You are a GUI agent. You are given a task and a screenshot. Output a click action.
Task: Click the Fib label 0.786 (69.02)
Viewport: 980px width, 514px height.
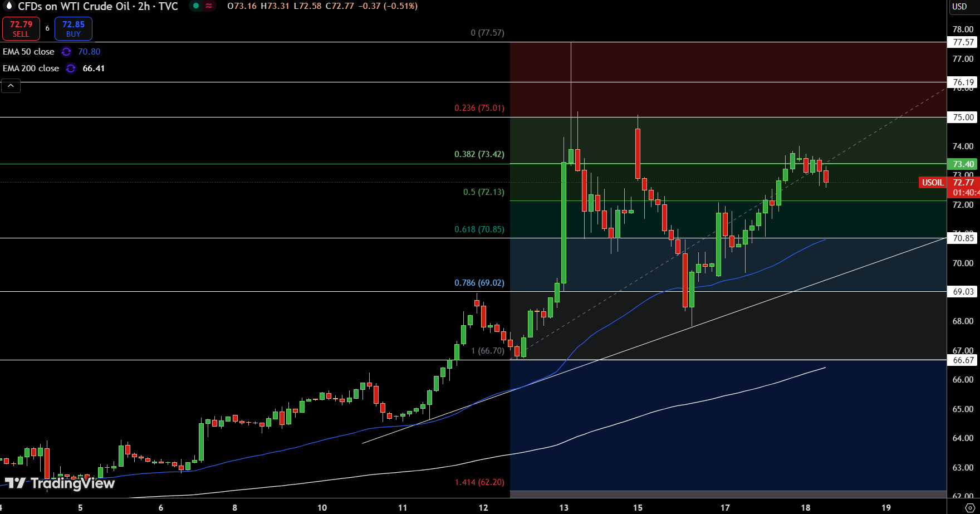coord(479,283)
